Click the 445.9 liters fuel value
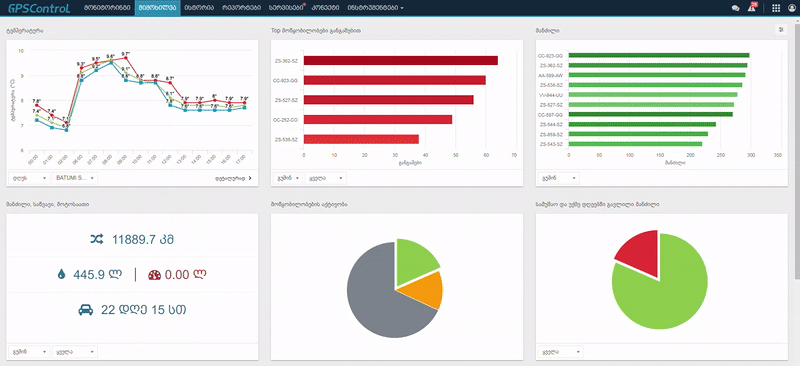 (x=97, y=275)
